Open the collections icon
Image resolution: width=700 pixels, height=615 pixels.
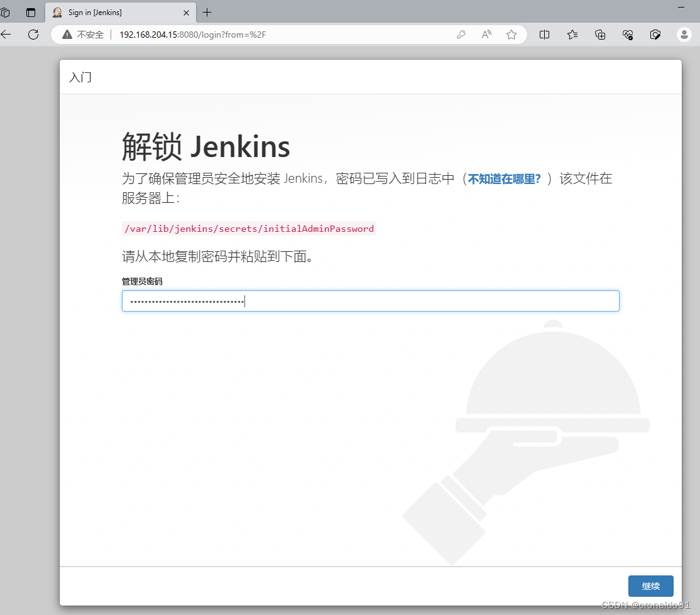tap(600, 35)
